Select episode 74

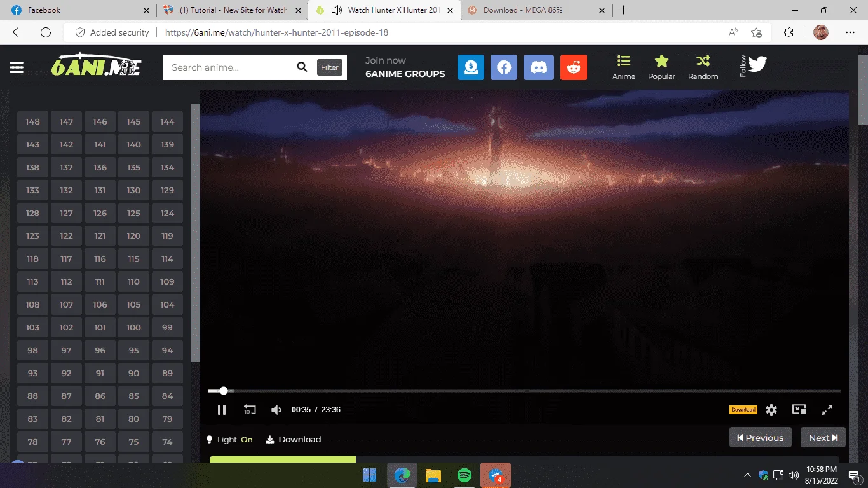(167, 442)
